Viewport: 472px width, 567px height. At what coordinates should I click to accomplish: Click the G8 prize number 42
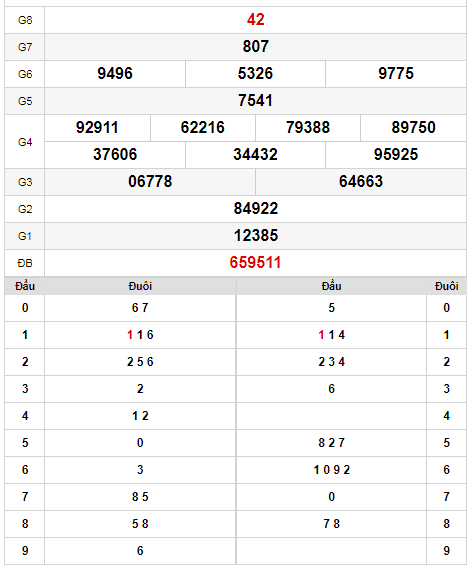pos(255,20)
